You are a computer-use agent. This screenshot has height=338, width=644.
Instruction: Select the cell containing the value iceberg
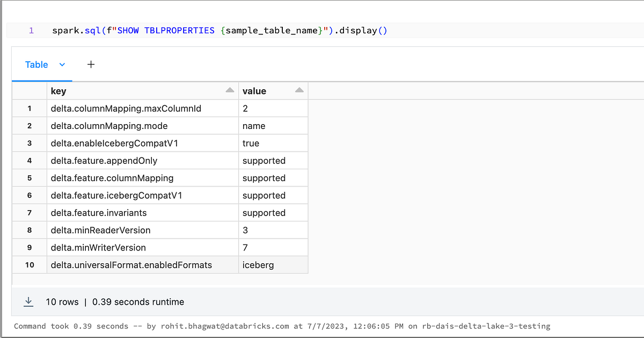(x=257, y=264)
